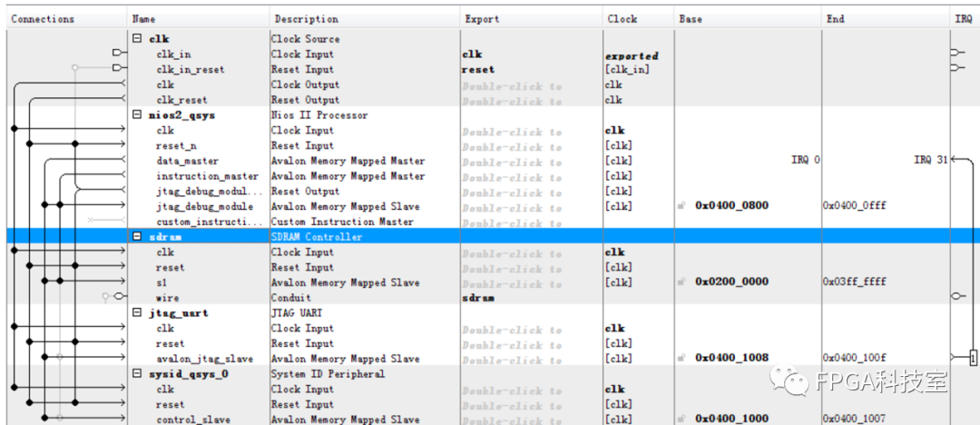Sort by the Connections column header
Viewport: 980px width, 425px height.
pyautogui.click(x=43, y=19)
